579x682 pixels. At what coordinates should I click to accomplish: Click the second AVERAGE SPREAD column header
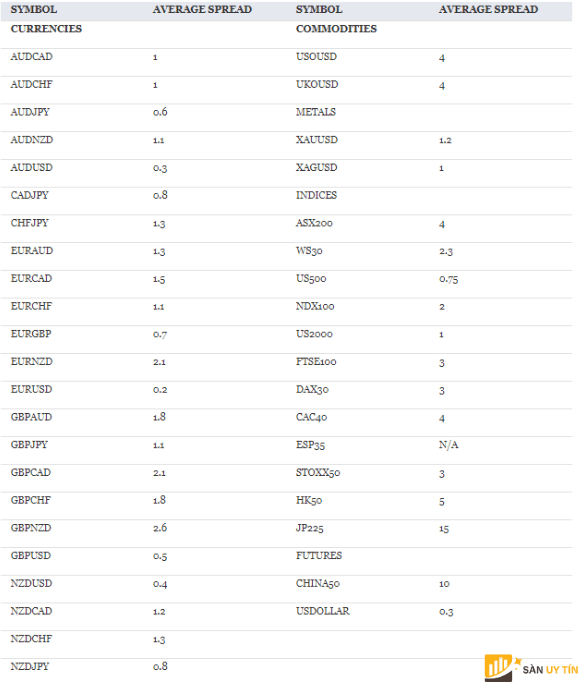(488, 9)
